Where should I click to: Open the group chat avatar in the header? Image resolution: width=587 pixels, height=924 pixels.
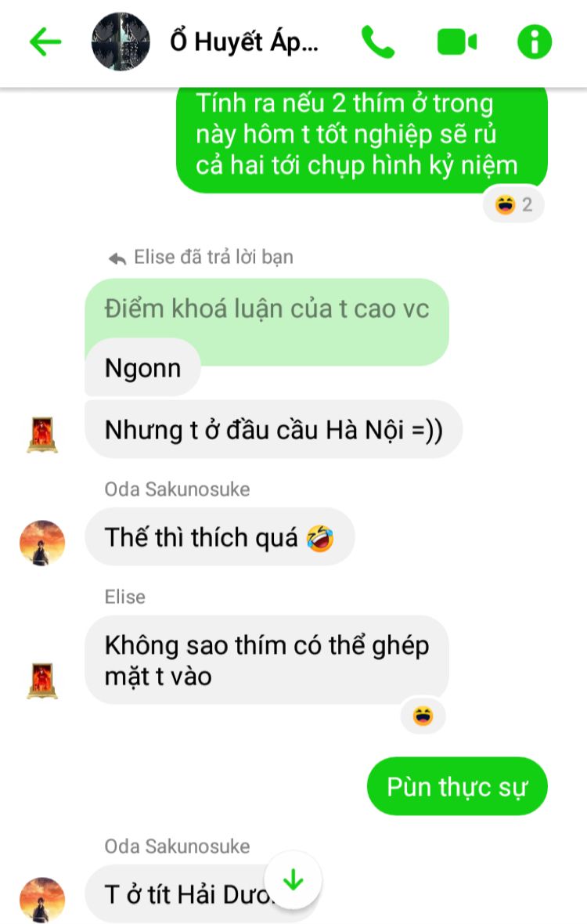121,42
